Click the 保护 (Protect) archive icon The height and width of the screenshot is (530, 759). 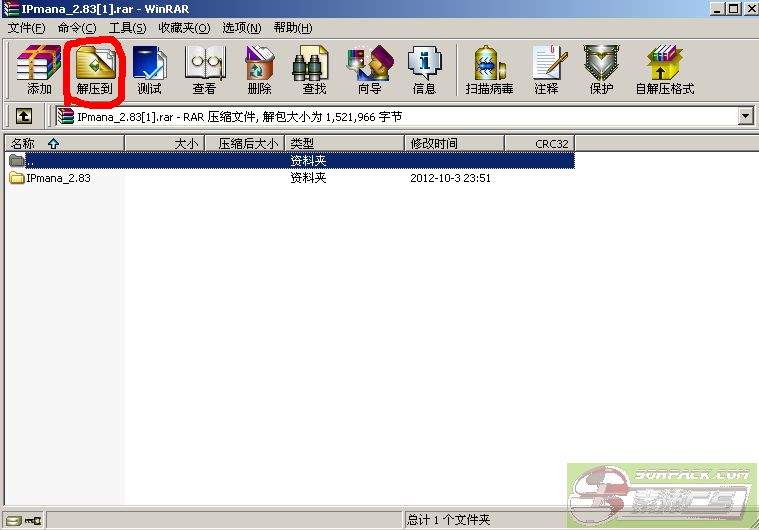(601, 70)
